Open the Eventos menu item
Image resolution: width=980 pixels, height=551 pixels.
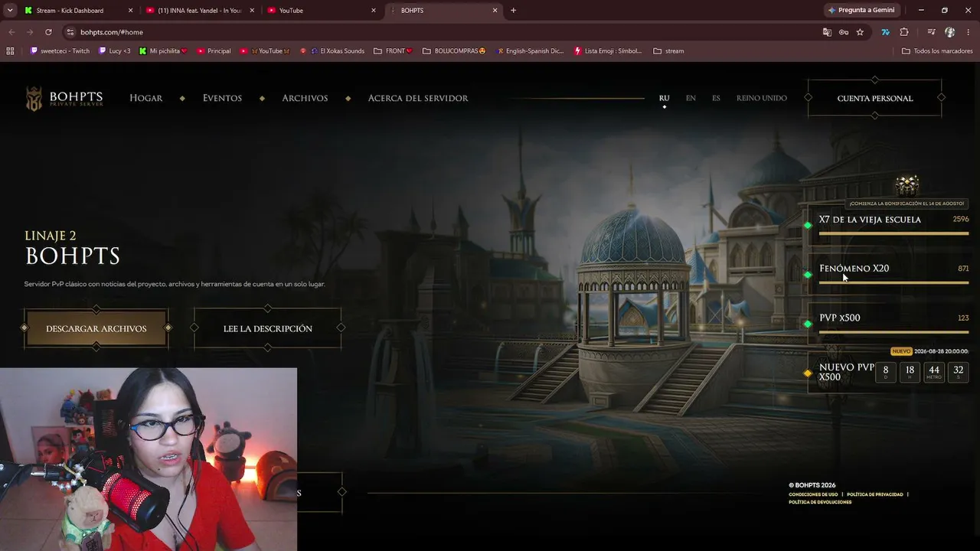222,98
